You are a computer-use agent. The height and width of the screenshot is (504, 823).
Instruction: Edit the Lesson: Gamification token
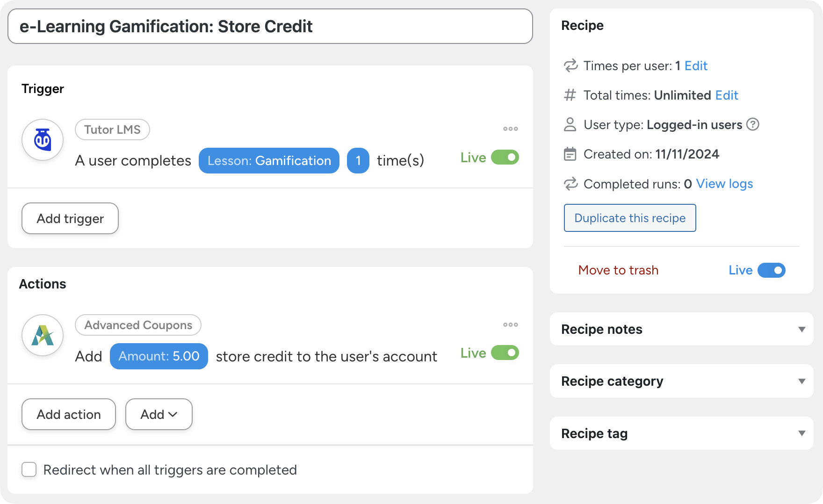[269, 161]
